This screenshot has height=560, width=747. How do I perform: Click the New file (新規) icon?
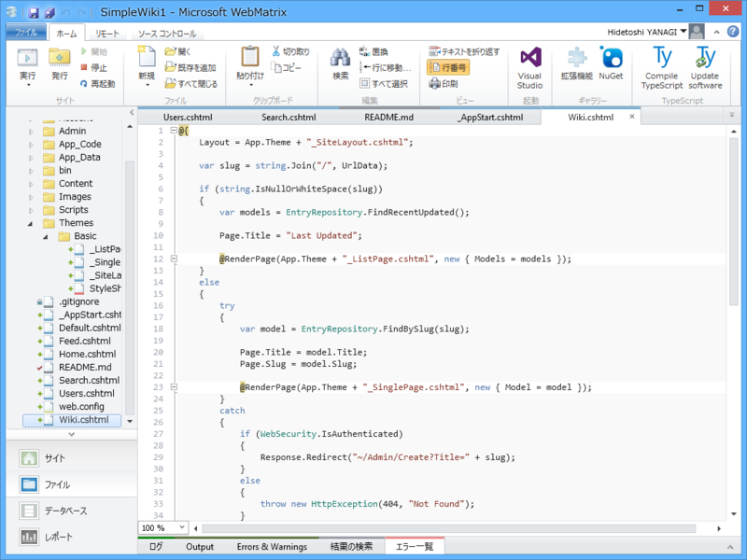[147, 57]
